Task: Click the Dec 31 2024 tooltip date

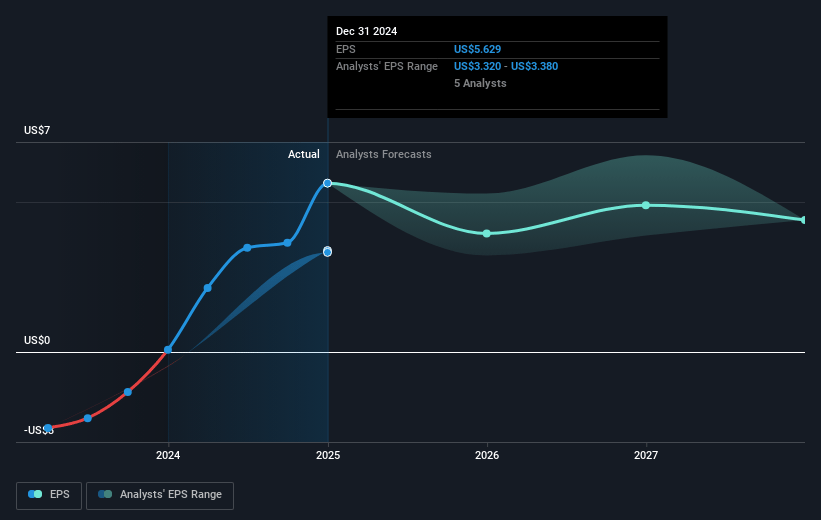Action: point(367,31)
